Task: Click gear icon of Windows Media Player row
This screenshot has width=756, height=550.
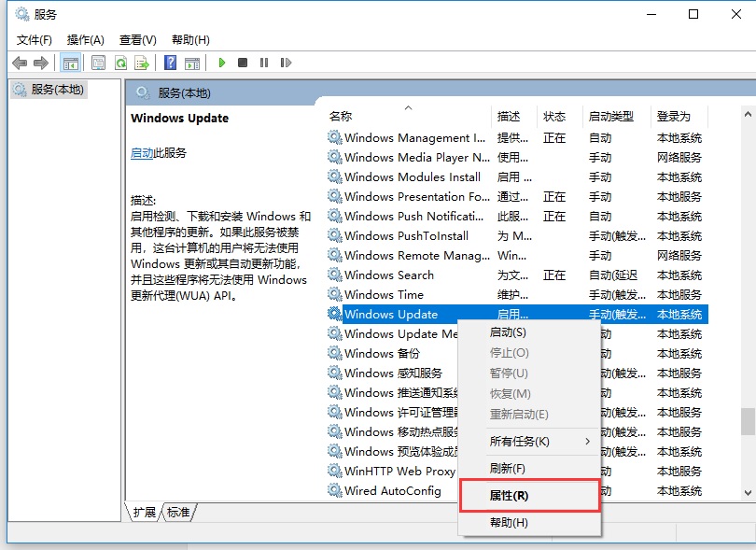Action: pyautogui.click(x=335, y=157)
